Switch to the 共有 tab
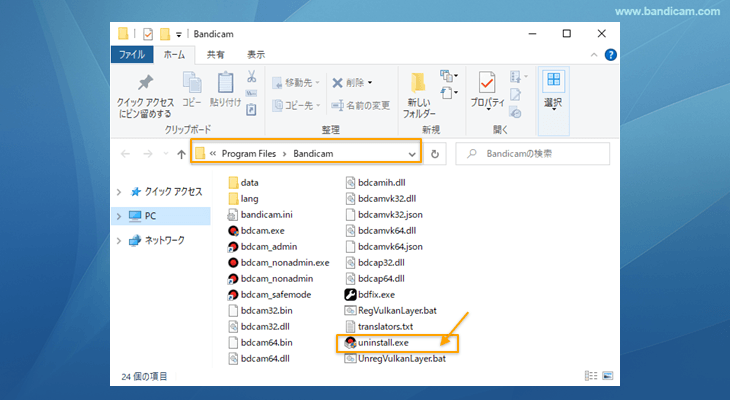Viewport: 730px width, 400px height. click(216, 54)
